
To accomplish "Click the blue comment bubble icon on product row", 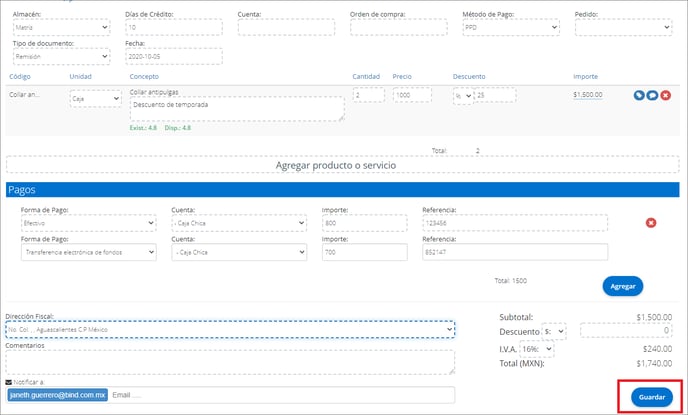I will point(652,95).
